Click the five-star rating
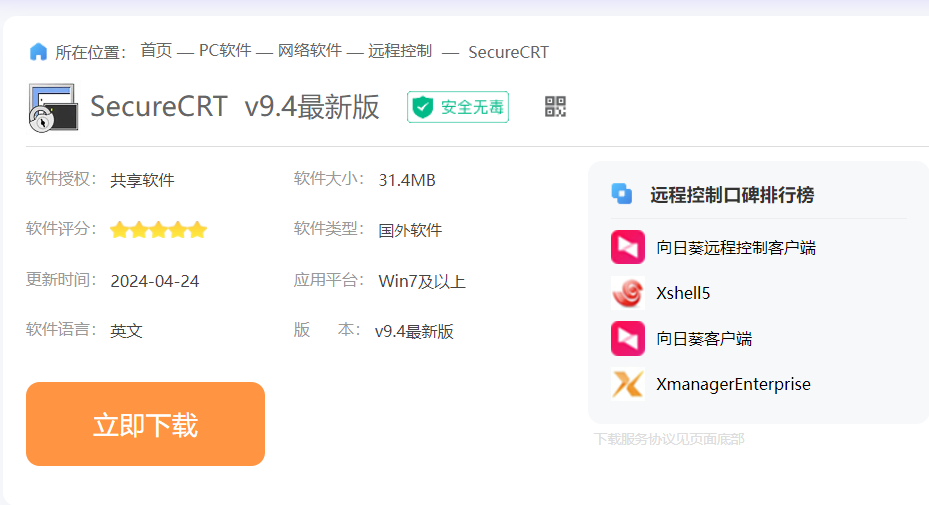The height and width of the screenshot is (505, 929). (158, 229)
